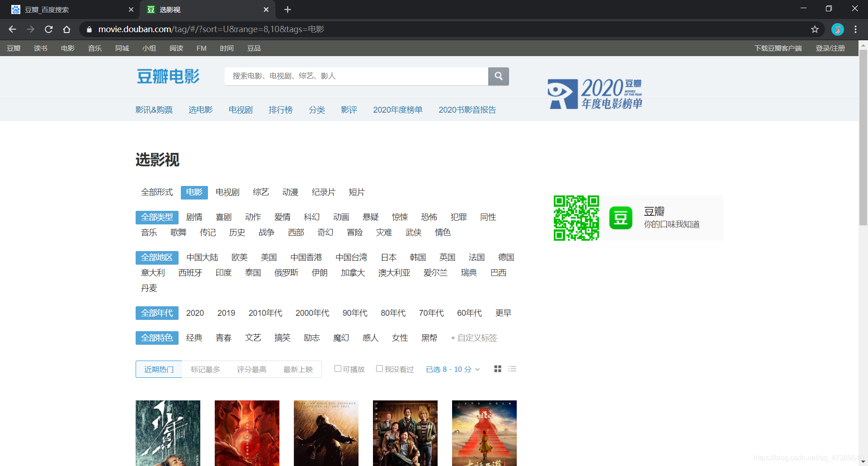This screenshot has width=868, height=466.
Task: Filter by genre 武侠
Action: point(414,233)
